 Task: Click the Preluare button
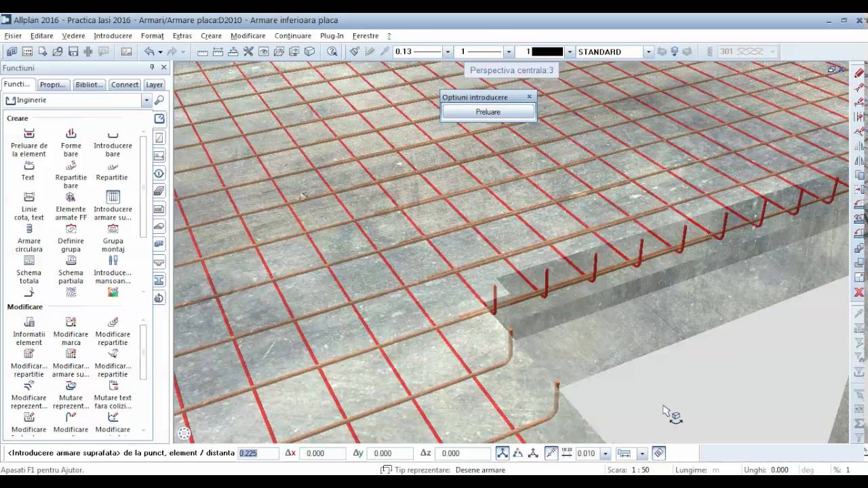(x=488, y=112)
